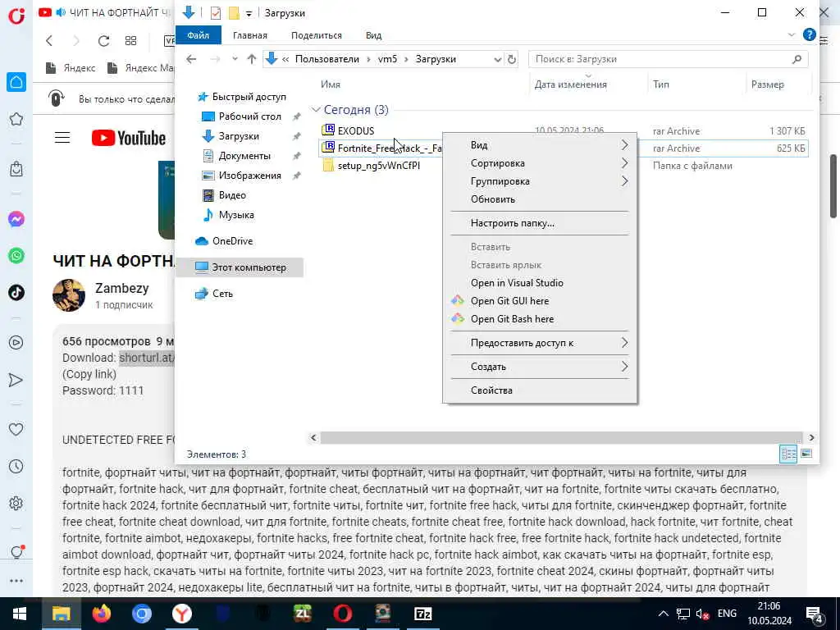Open Explorer help question mark icon
The height and width of the screenshot is (630, 840).
tap(809, 34)
